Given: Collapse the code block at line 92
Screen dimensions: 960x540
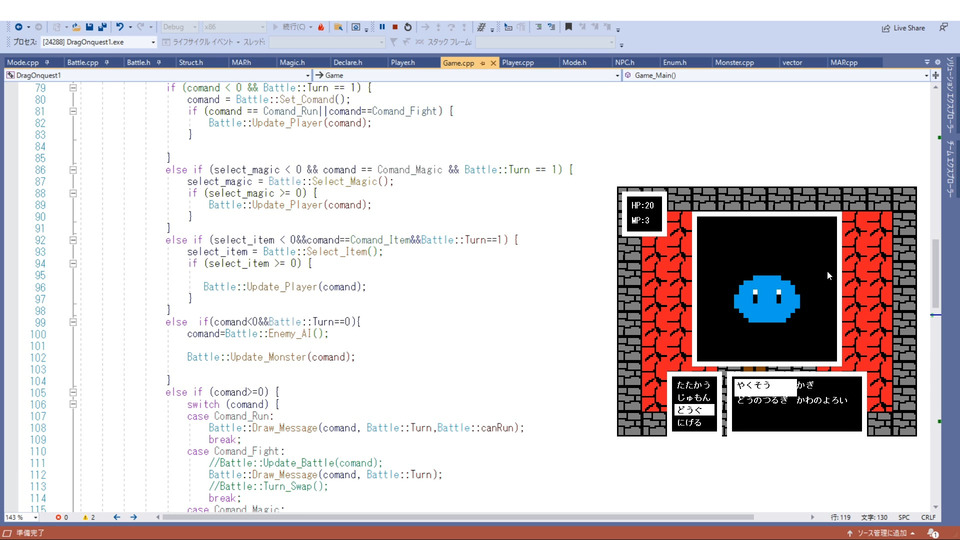Looking at the screenshot, I should pos(73,240).
